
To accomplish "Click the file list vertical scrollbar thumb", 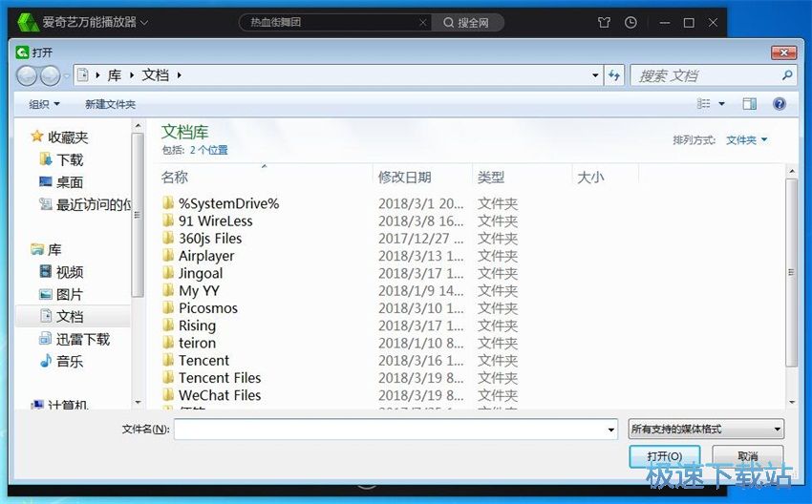I will pos(791,272).
